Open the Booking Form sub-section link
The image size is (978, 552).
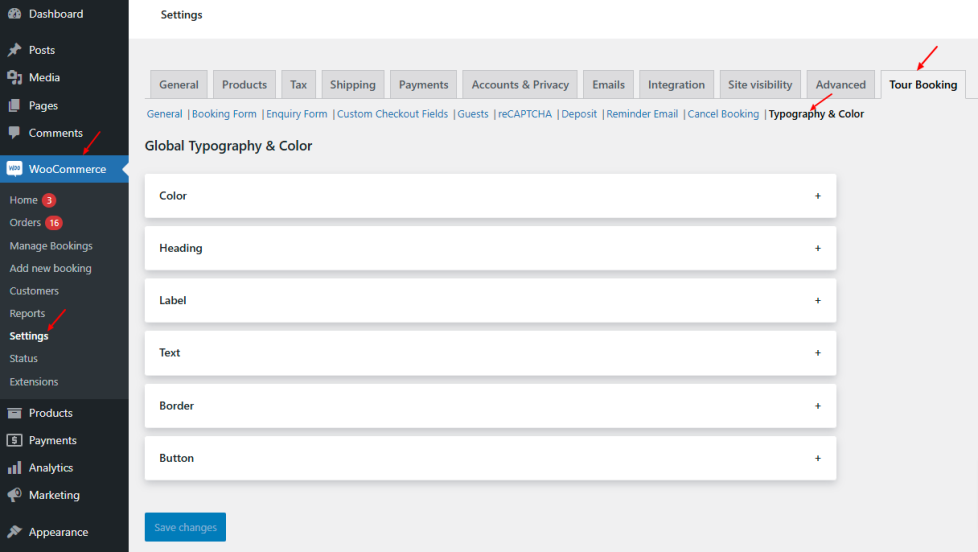(x=224, y=114)
